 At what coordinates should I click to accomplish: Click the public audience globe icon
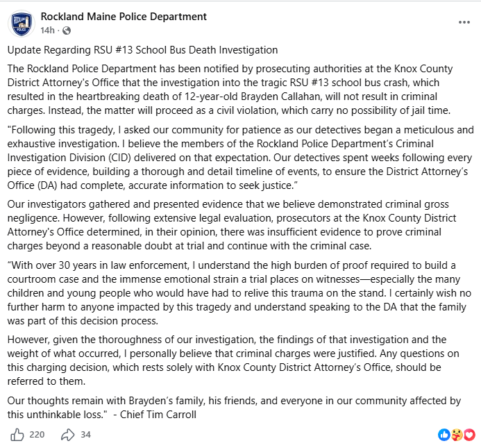(66, 31)
